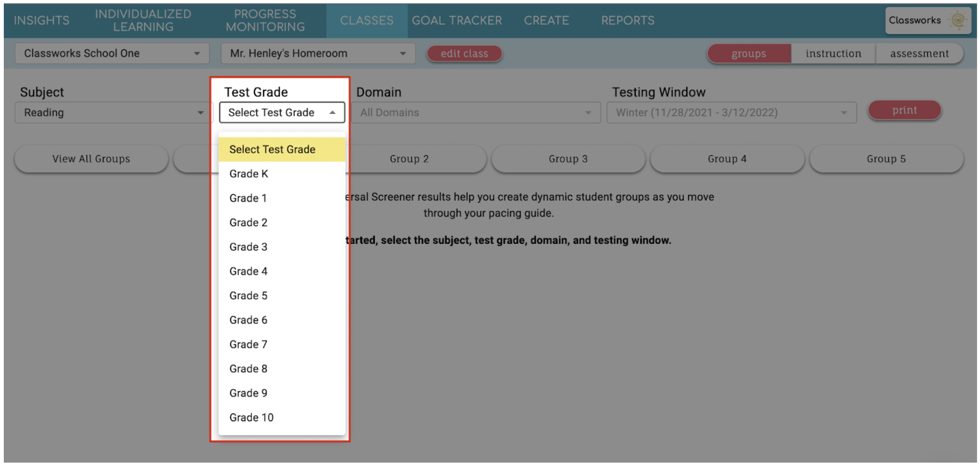Open the Insights tab

tap(41, 20)
